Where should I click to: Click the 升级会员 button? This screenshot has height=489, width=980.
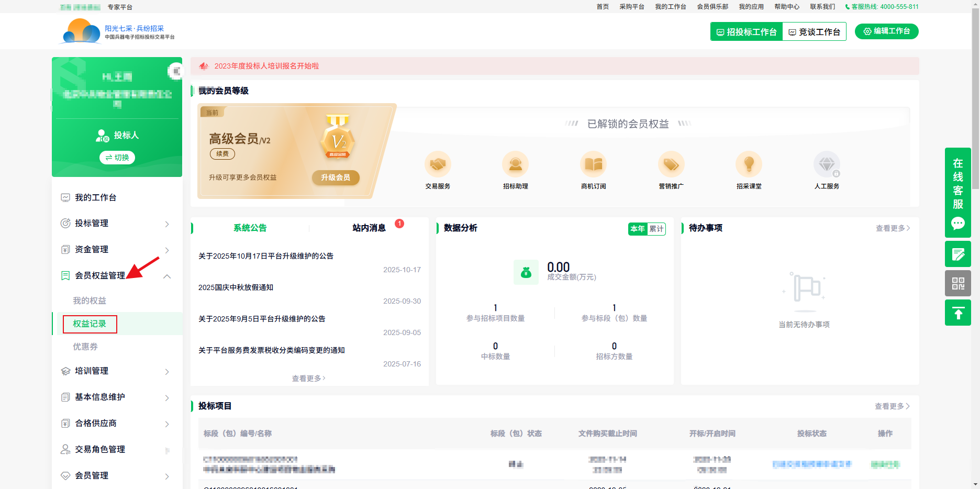(x=336, y=177)
